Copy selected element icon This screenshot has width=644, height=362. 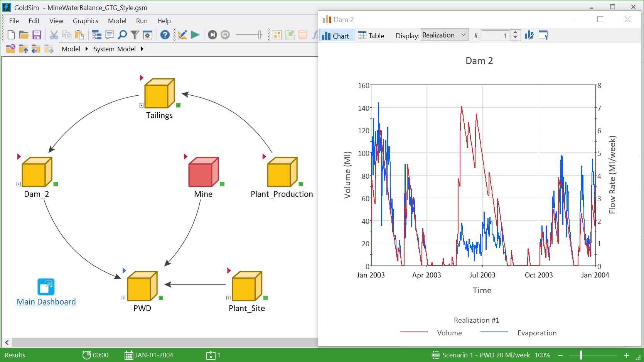click(67, 35)
